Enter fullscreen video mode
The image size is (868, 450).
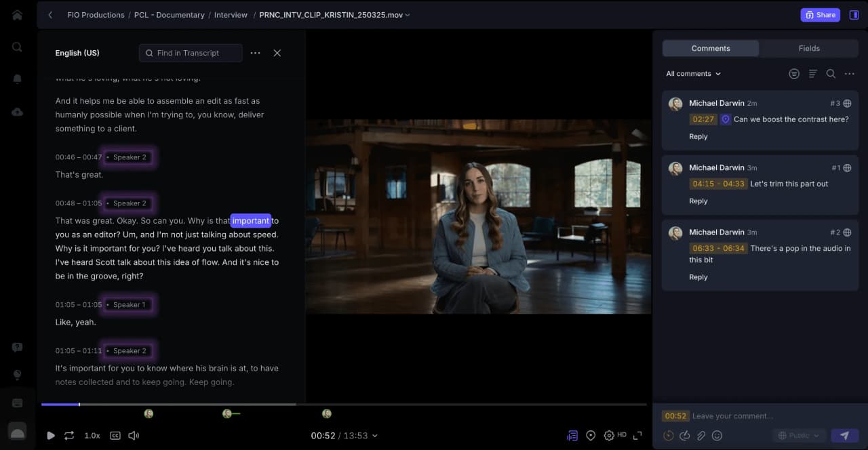tap(637, 436)
